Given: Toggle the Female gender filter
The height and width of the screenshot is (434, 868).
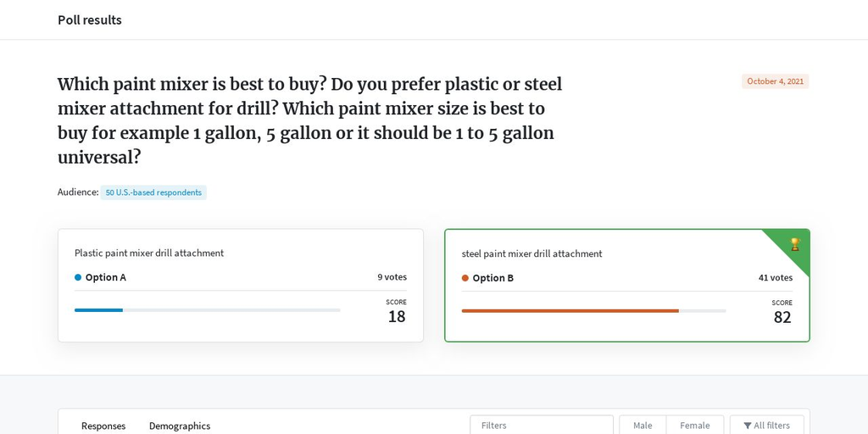Looking at the screenshot, I should [x=695, y=426].
